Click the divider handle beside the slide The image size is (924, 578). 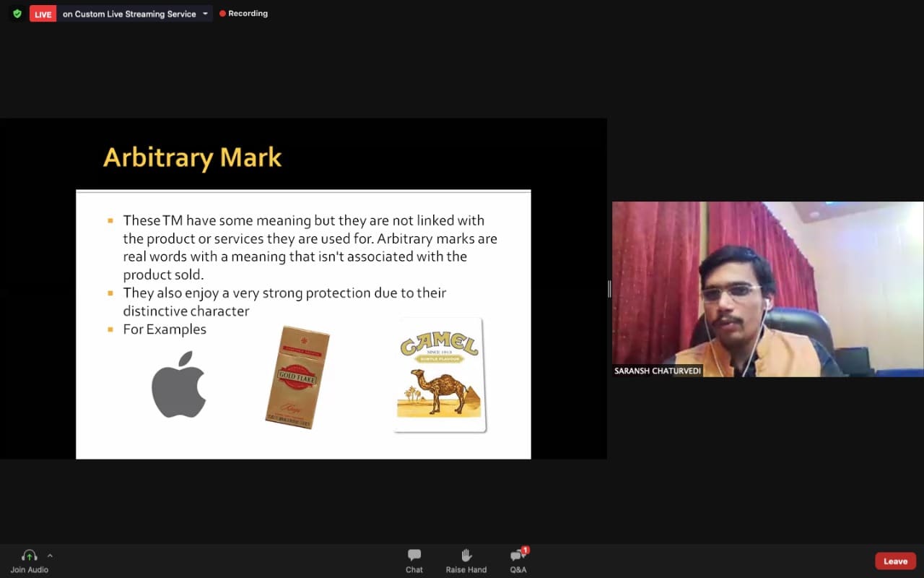click(x=609, y=289)
